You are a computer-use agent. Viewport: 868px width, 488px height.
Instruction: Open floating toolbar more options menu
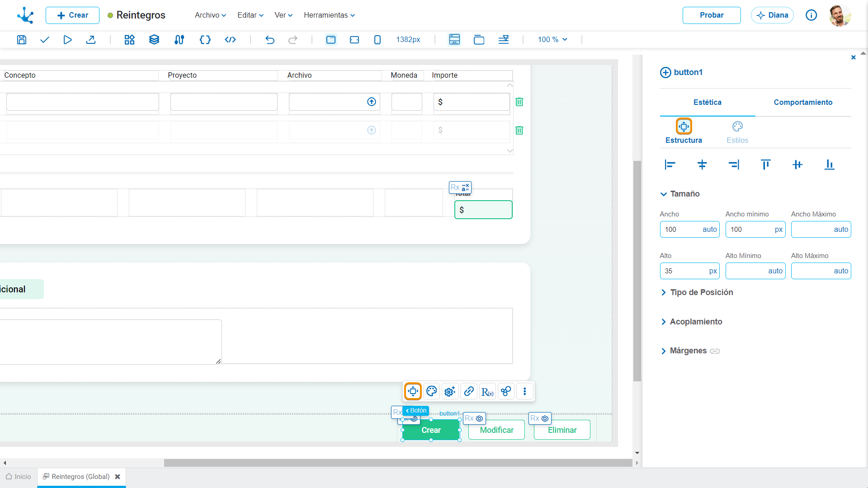525,391
